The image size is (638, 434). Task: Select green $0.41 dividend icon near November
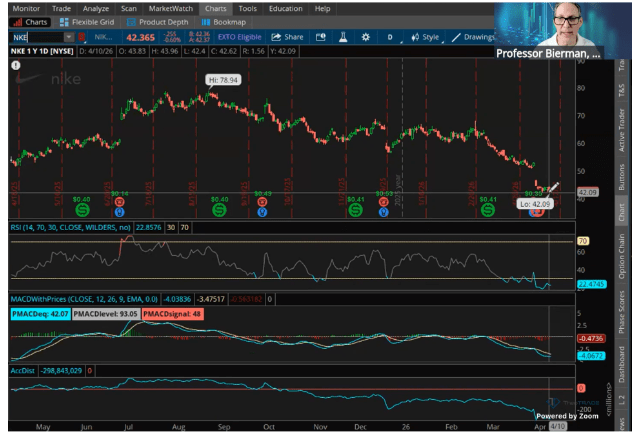click(x=355, y=210)
